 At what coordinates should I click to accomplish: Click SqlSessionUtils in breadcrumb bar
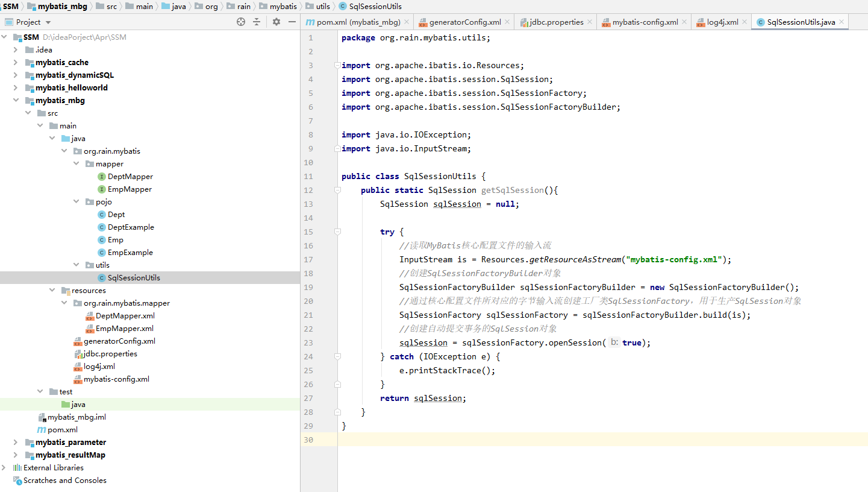370,6
